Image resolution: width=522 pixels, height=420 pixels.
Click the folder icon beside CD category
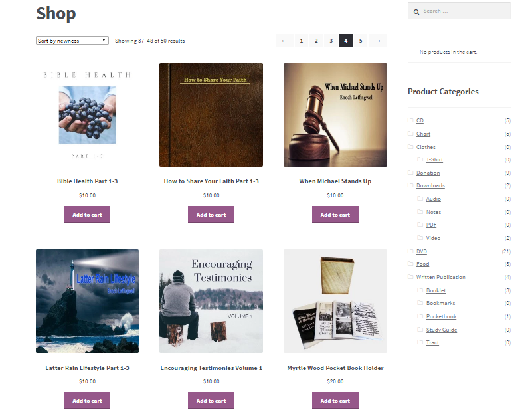click(x=410, y=120)
